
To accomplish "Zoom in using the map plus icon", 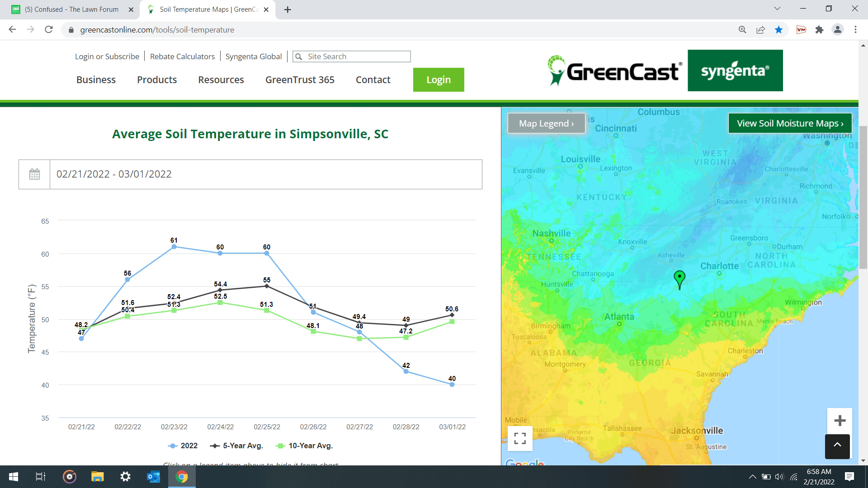I will [x=839, y=420].
